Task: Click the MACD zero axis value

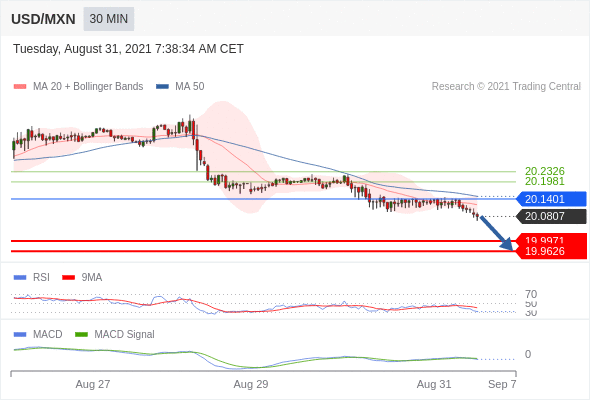Action: coord(528,354)
